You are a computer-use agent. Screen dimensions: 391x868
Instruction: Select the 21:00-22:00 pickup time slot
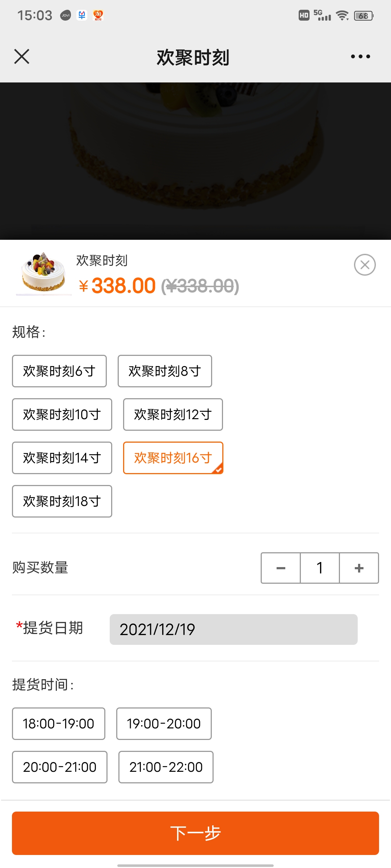(x=166, y=767)
